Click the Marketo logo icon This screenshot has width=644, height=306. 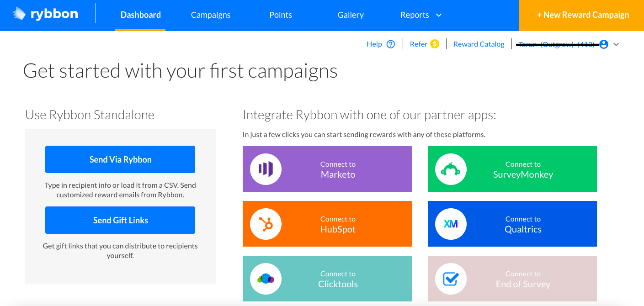266,169
